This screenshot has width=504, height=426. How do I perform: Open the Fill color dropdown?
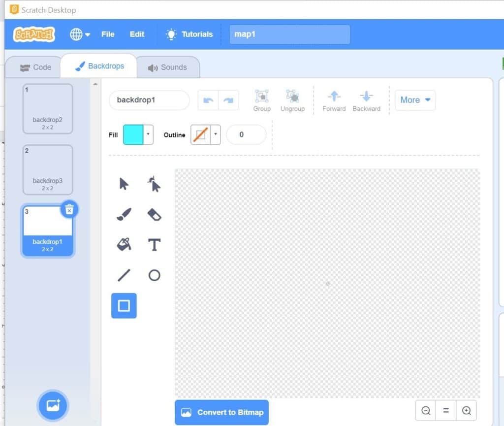148,135
